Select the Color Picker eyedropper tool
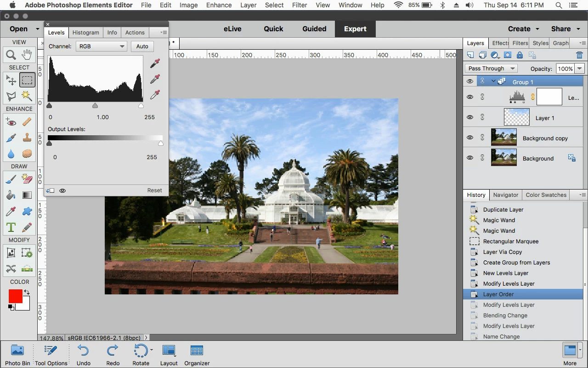 coord(11,211)
